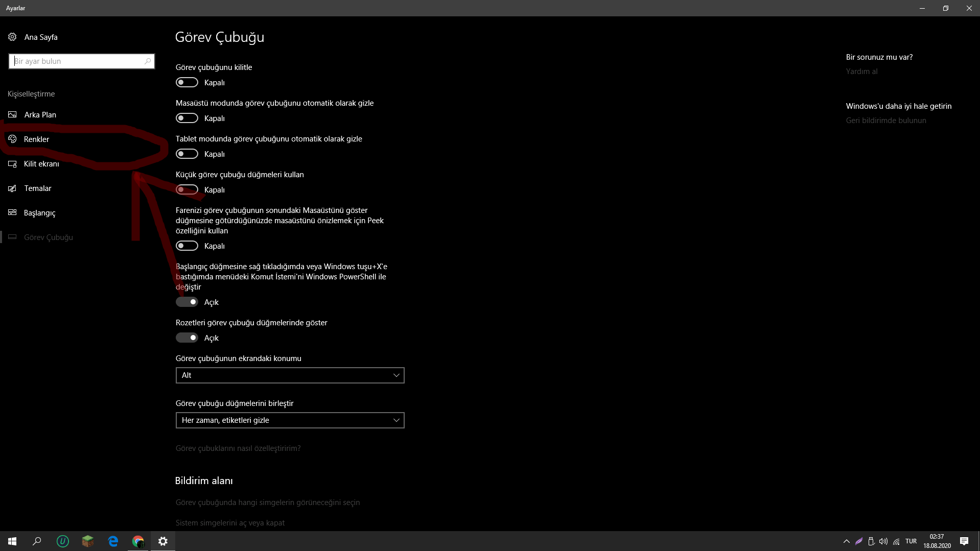The image size is (980, 551).
Task: Toggle Görev çubuğunu kilitle switch
Action: click(x=187, y=82)
